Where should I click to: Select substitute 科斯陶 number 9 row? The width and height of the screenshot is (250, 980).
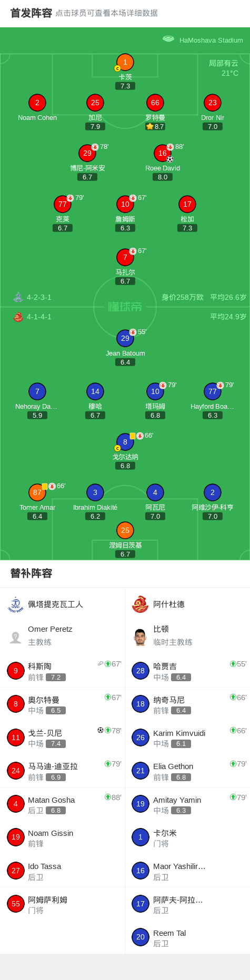(63, 671)
